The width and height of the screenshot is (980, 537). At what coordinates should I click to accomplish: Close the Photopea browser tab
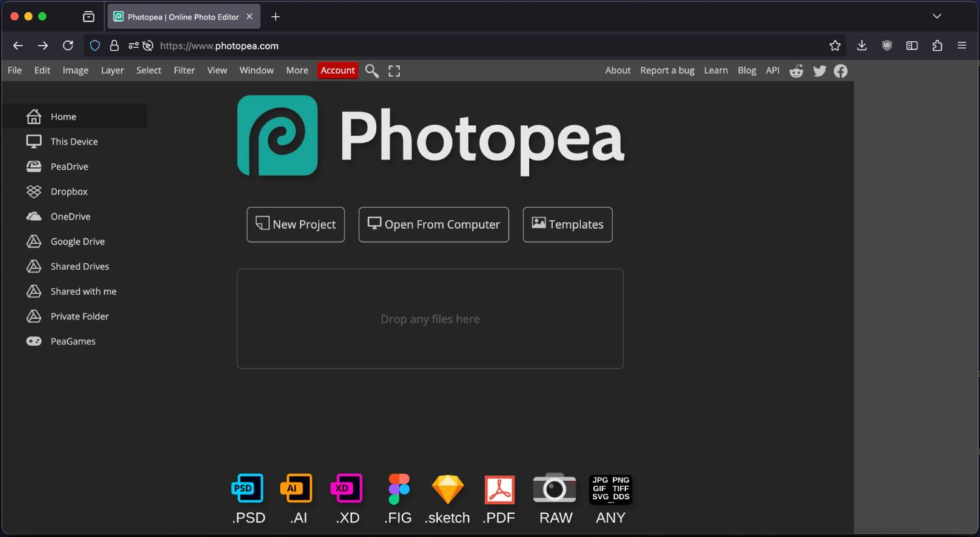(250, 17)
